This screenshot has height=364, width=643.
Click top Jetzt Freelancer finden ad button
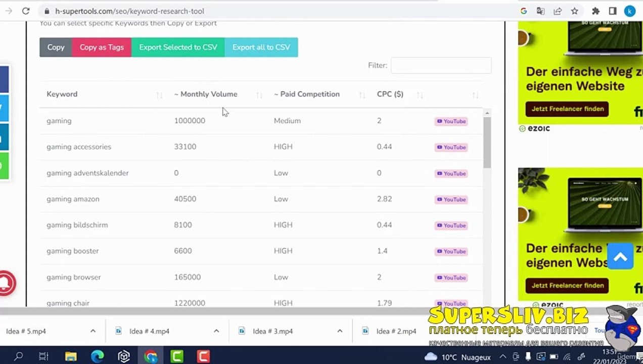click(567, 109)
